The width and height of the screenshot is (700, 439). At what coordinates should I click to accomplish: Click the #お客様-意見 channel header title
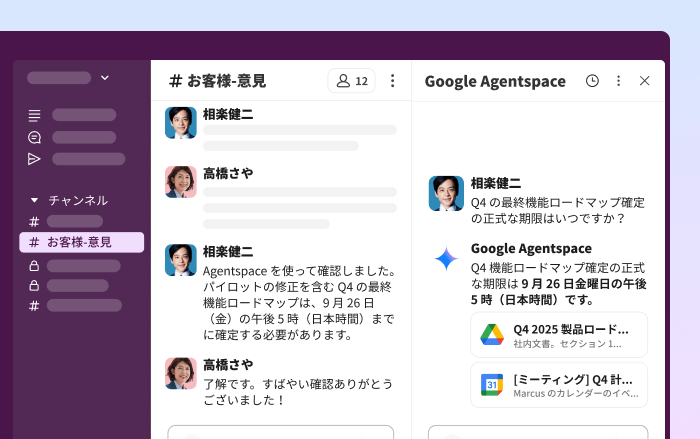pyautogui.click(x=217, y=81)
